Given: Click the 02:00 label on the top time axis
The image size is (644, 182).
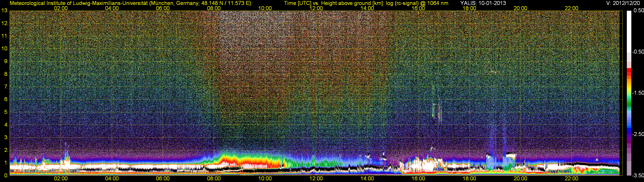Looking at the screenshot, I should tap(61, 8).
